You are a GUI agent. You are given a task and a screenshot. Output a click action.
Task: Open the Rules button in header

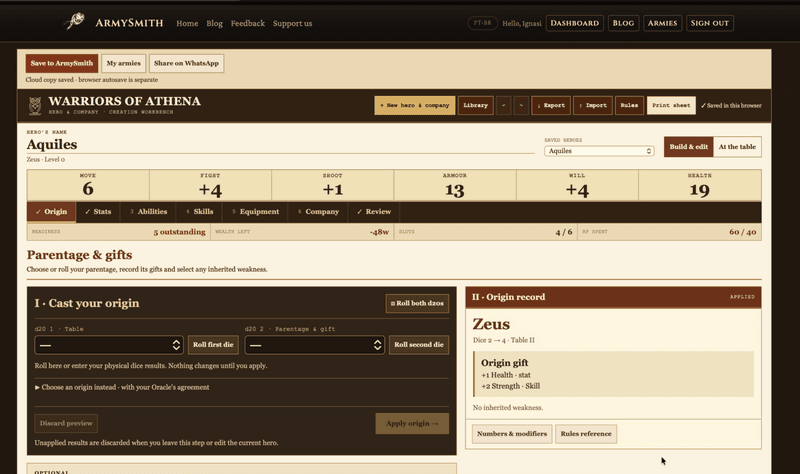click(x=629, y=106)
